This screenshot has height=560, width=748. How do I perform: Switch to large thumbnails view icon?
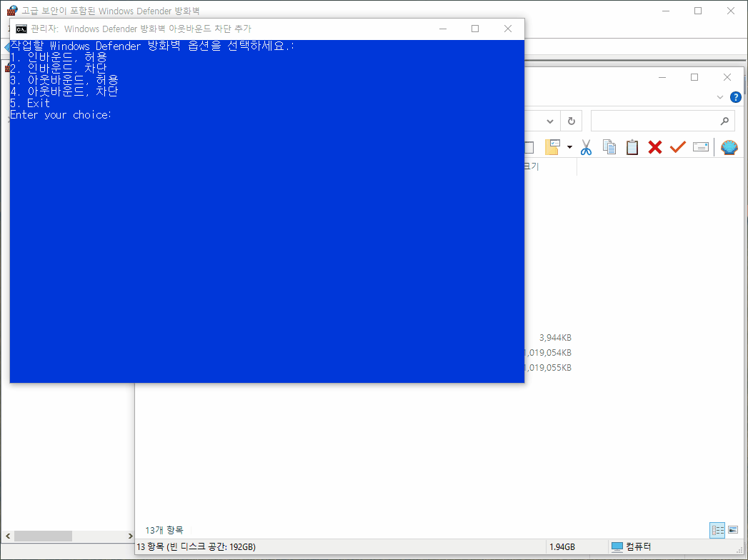click(733, 530)
